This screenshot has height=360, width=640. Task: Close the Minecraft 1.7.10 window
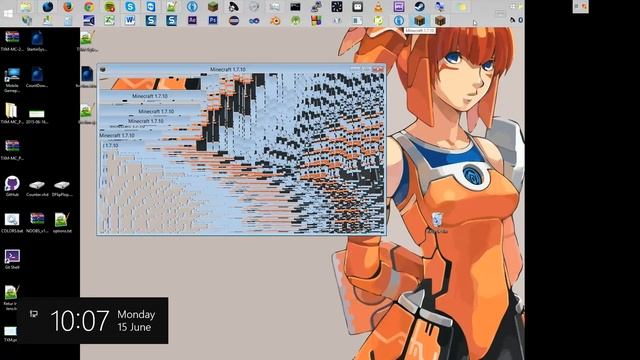(378, 68)
